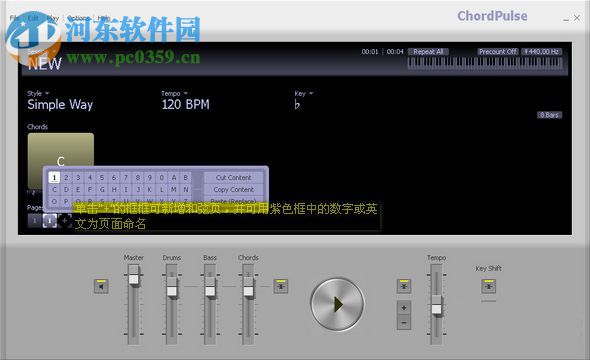Start playback with the round play button
The width and height of the screenshot is (590, 360).
[x=338, y=304]
